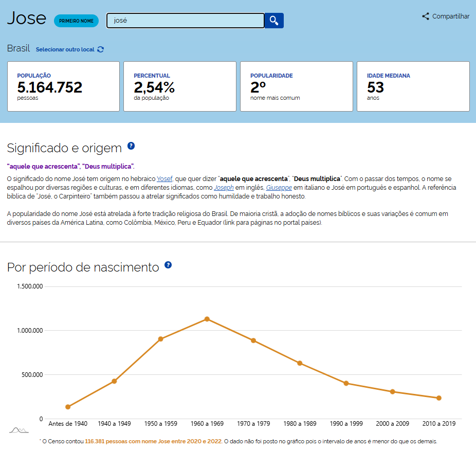Open the Giuseppe hyperlink
Viewport: 476px width, 451px height.
point(279,188)
